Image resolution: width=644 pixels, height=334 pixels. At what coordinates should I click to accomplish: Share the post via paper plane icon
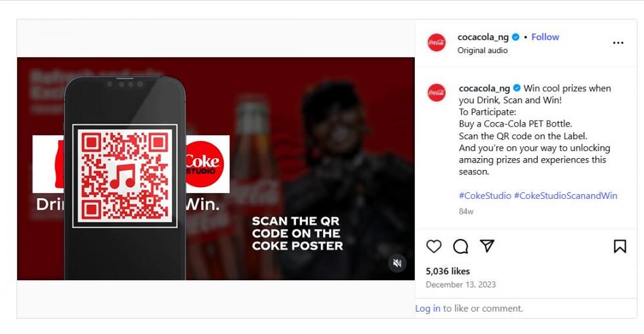tap(487, 246)
